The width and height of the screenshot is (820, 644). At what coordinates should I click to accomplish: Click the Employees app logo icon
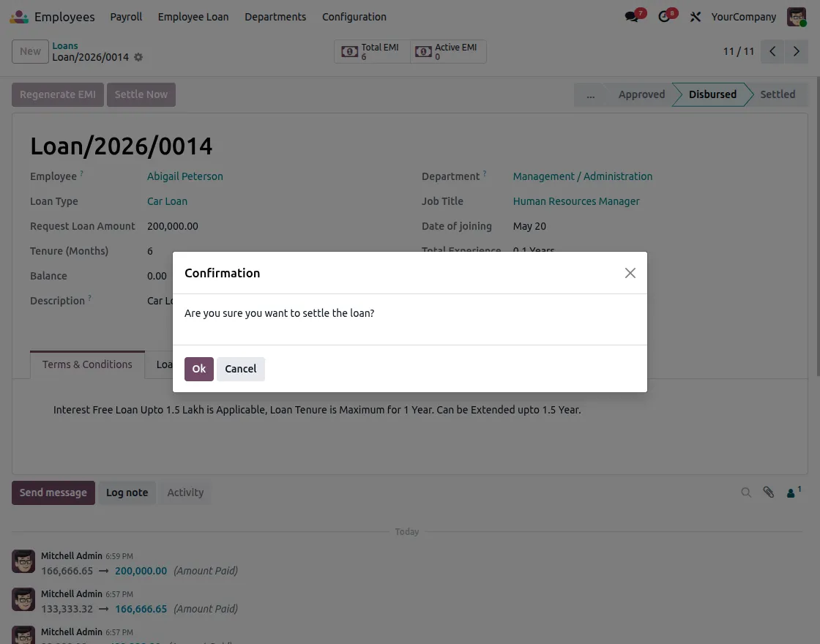[19, 17]
